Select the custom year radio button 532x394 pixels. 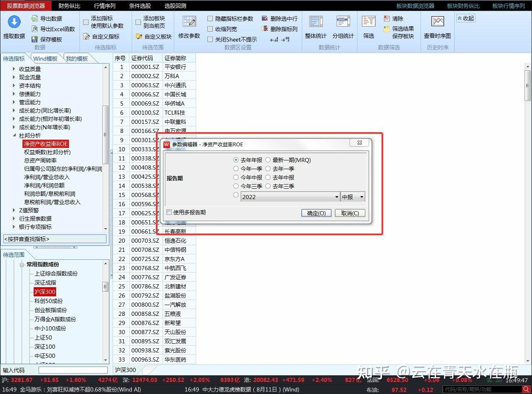coord(236,195)
